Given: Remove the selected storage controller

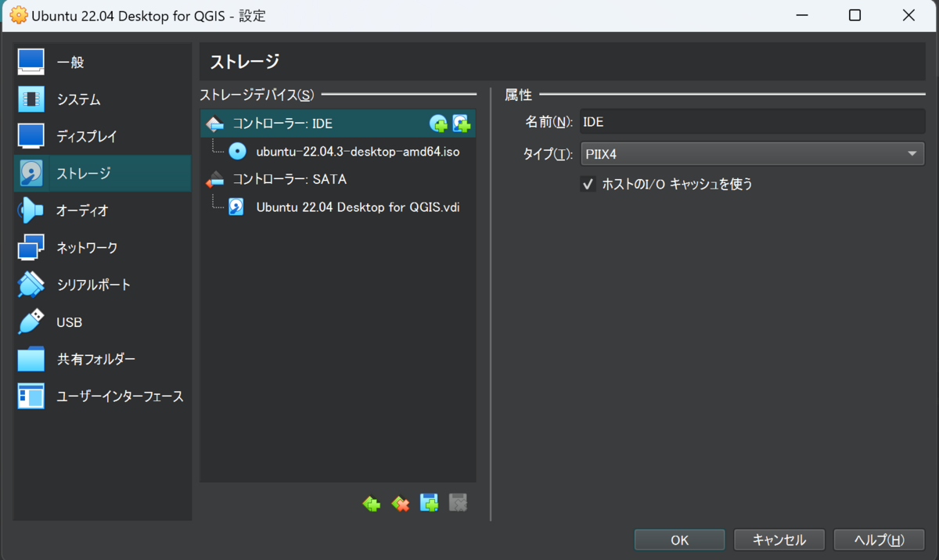Looking at the screenshot, I should [400, 503].
